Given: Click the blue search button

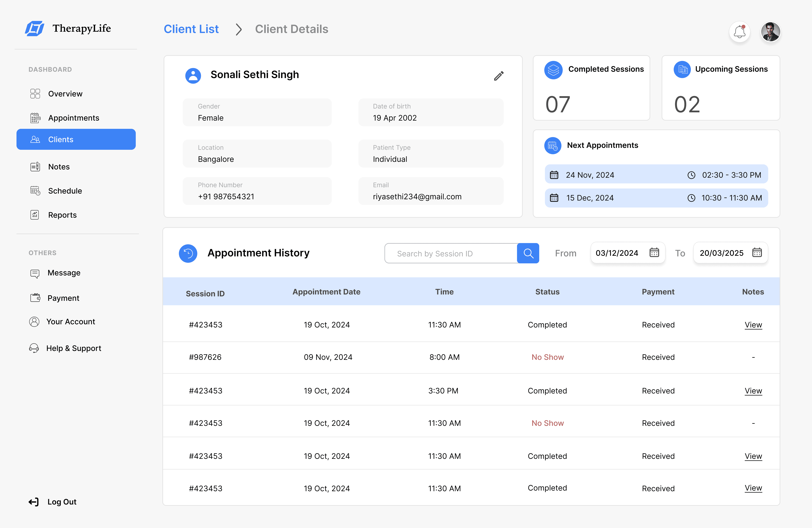Looking at the screenshot, I should [528, 253].
